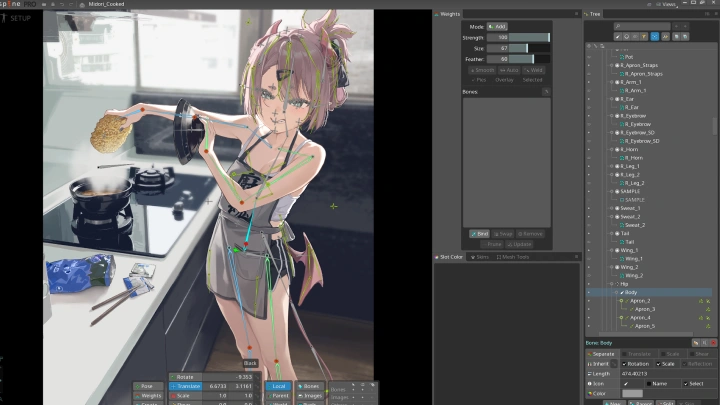
Task: Activate the Scale tool
Action: coord(186,395)
